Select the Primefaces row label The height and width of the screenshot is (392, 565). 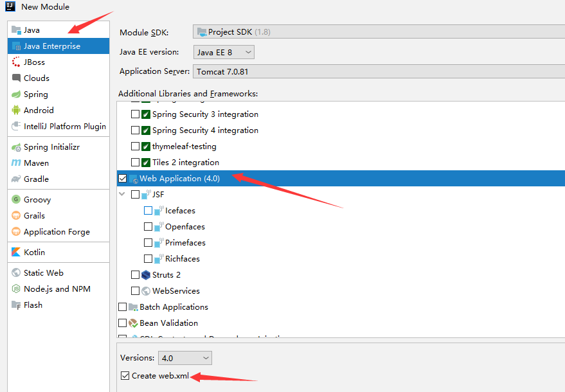click(185, 242)
